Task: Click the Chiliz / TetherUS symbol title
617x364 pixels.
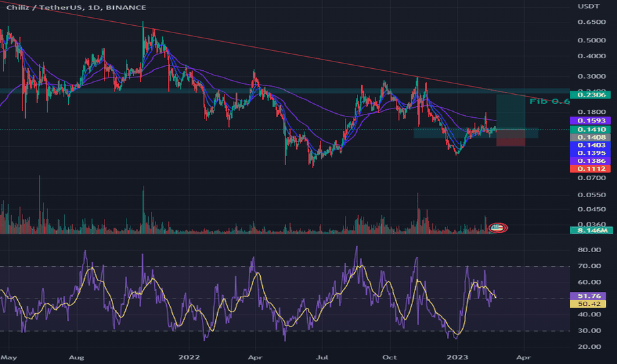Action: tap(76, 7)
